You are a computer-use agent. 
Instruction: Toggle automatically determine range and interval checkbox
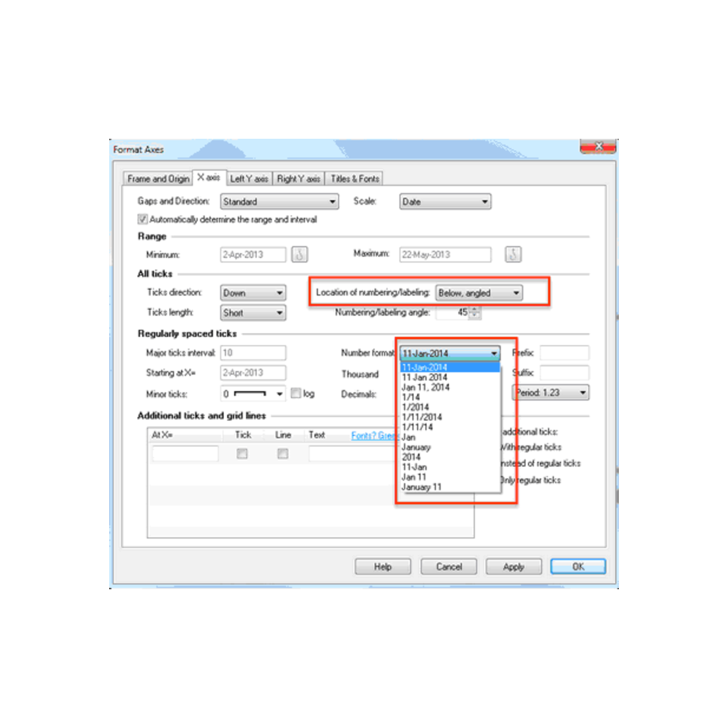[x=143, y=220]
